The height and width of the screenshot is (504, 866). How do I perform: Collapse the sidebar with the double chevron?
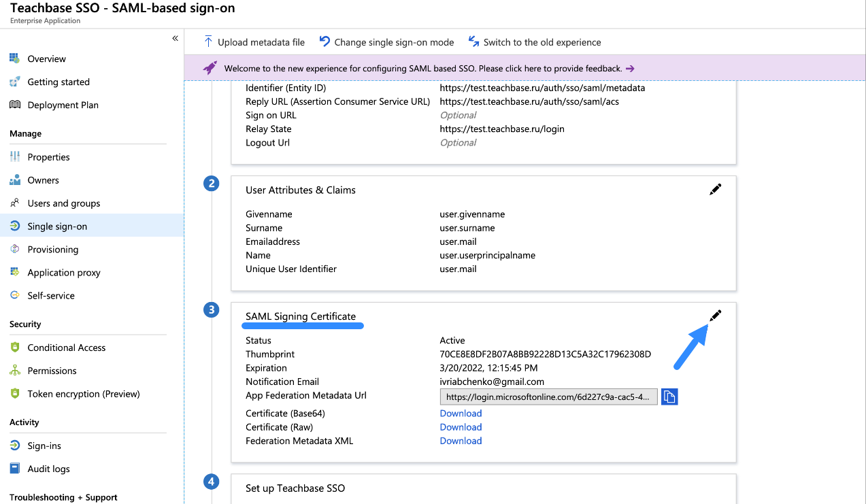pos(175,39)
